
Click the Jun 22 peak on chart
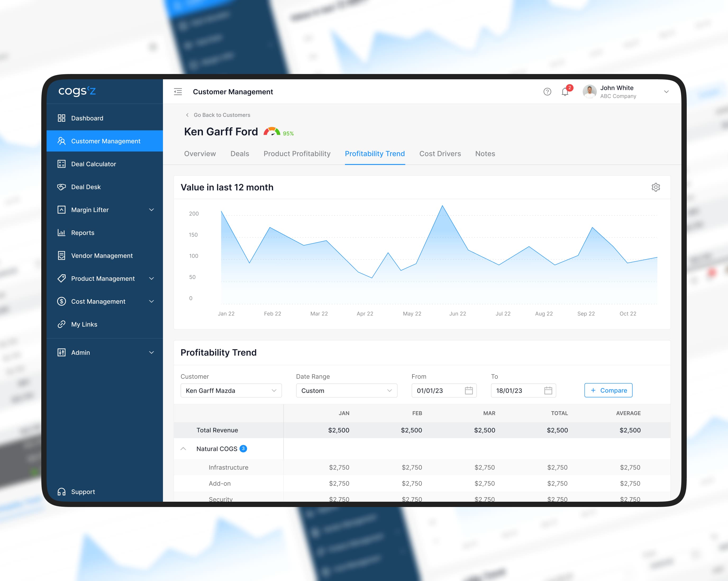pyautogui.click(x=442, y=206)
